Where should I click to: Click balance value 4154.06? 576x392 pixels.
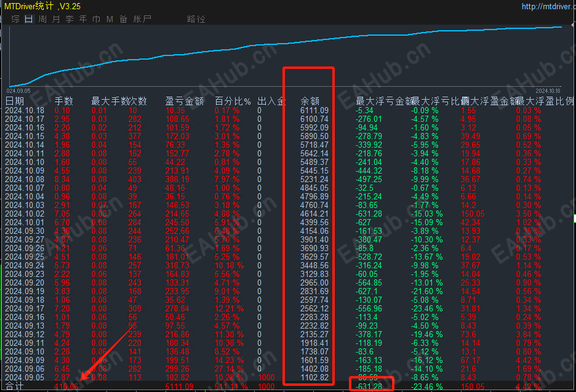coord(314,231)
